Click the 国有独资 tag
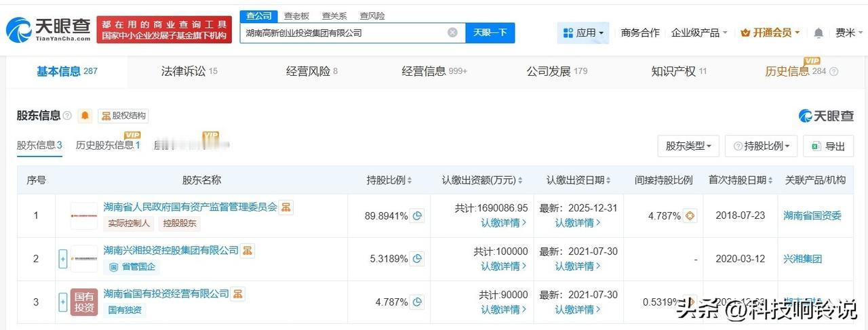The height and width of the screenshot is (330, 868). (x=125, y=310)
